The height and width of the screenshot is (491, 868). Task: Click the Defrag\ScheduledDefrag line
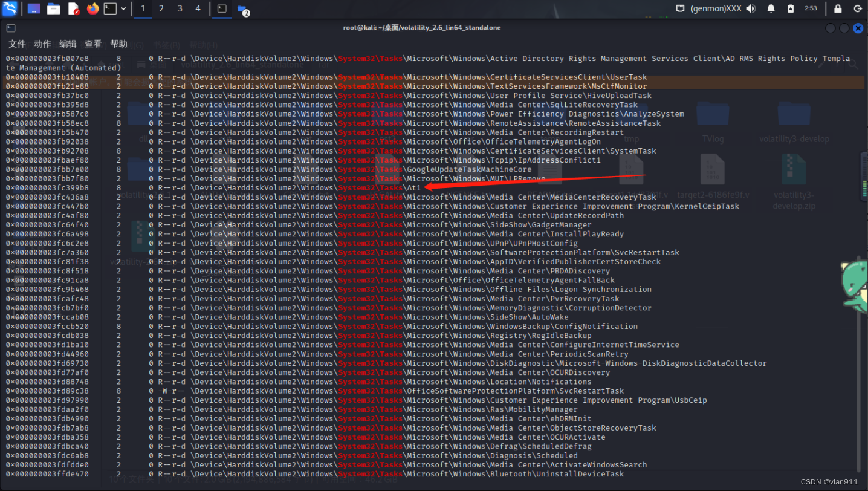point(299,446)
